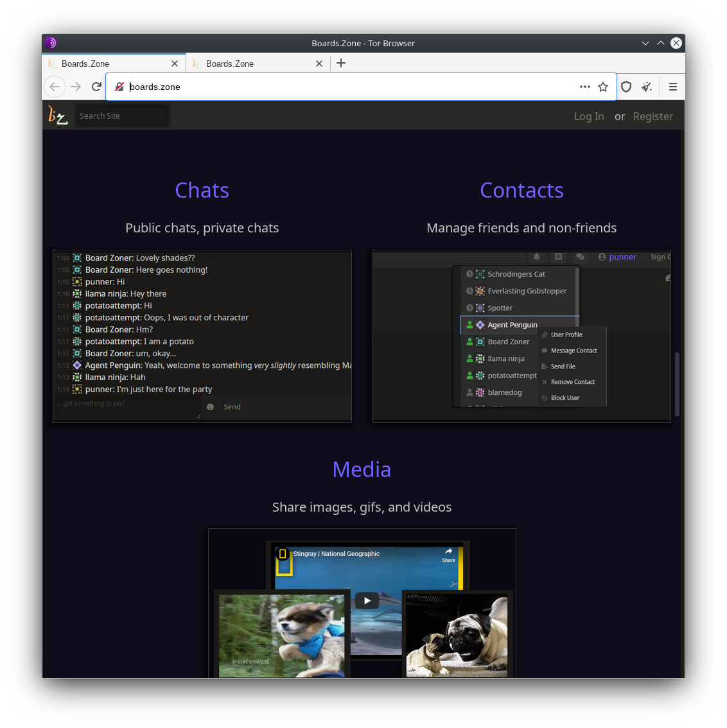Viewport: 727px width, 728px height.
Task: Reload the boards.zone page
Action: pos(96,87)
